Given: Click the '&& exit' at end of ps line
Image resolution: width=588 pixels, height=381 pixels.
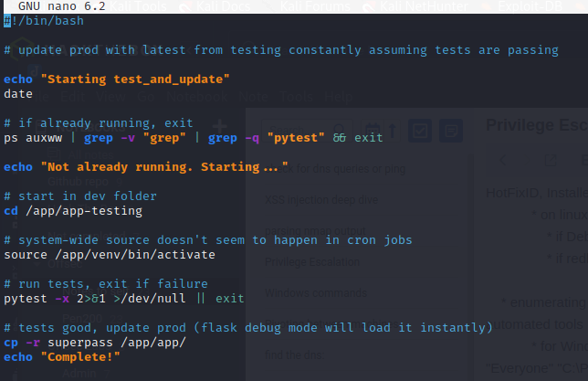Looking at the screenshot, I should point(358,138).
